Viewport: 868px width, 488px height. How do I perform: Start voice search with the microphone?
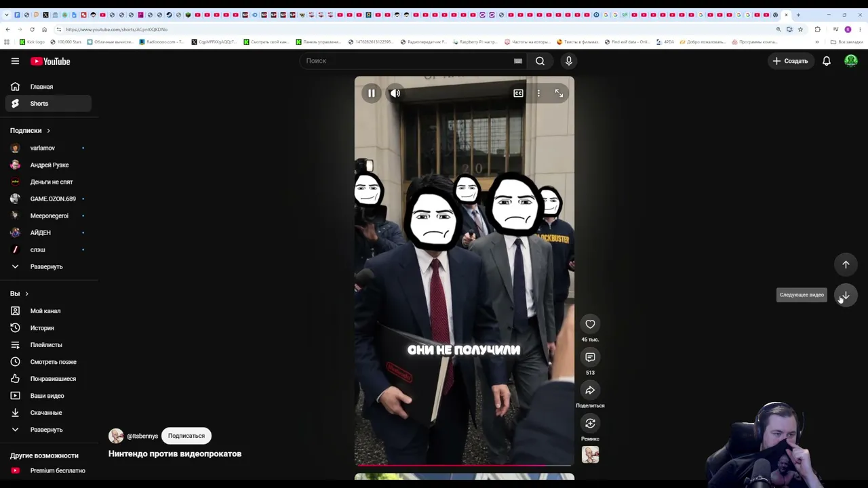[569, 61]
